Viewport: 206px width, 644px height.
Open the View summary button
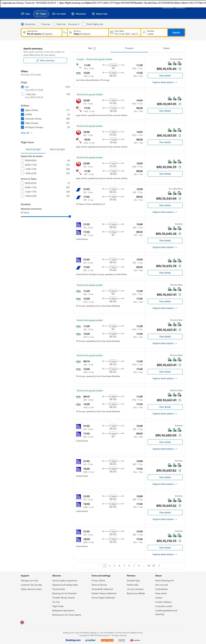pos(45,61)
